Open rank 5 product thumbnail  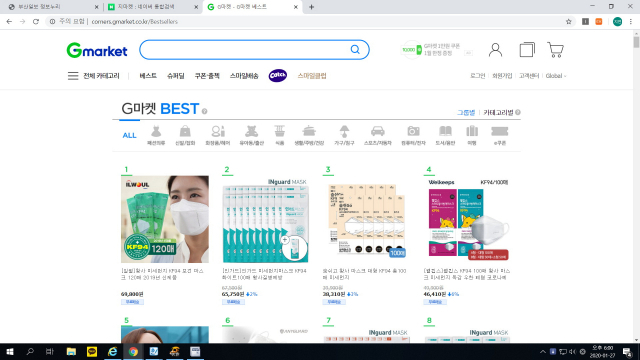tap(165, 335)
